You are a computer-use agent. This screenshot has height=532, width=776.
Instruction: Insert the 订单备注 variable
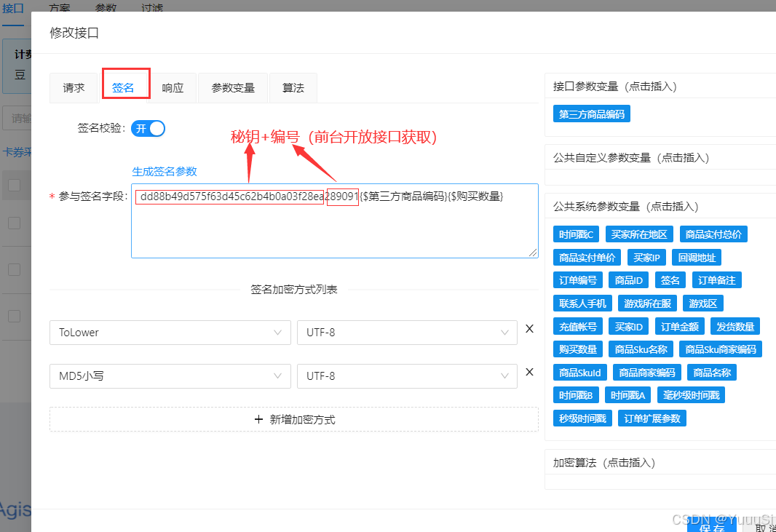click(716, 281)
